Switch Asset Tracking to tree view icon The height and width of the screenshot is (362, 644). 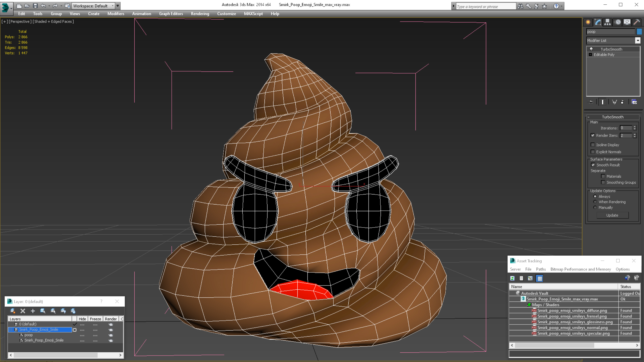[x=530, y=278]
